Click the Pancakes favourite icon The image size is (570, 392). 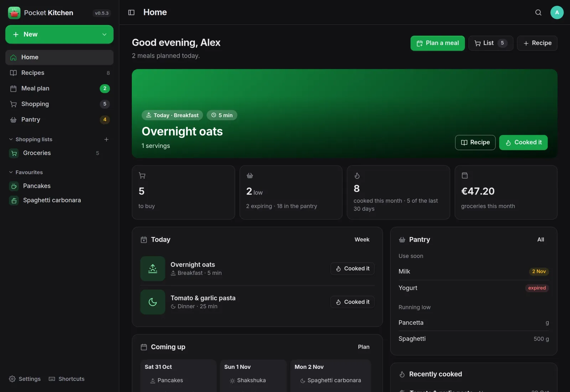point(14,186)
